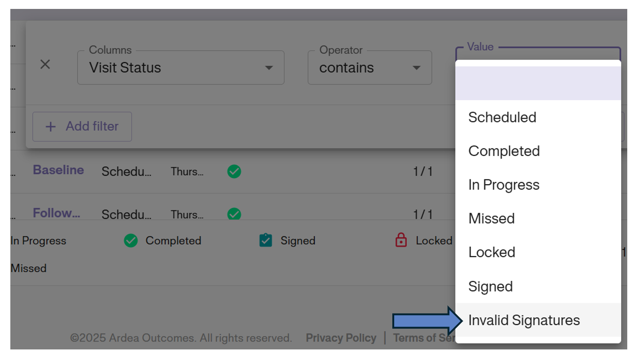This screenshot has width=639, height=364.
Task: Click the Completed check icon on Follow-up row
Action: (x=234, y=214)
